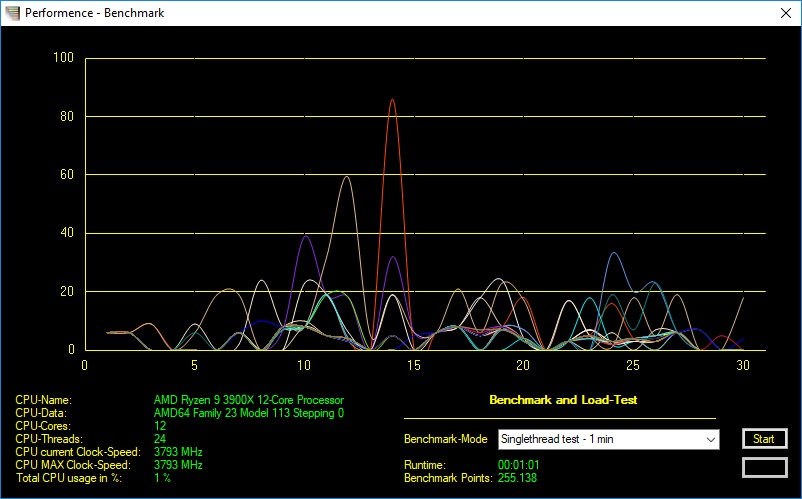Click the x-axis label 5 on the graph
Image resolution: width=802 pixels, height=499 pixels.
[194, 365]
